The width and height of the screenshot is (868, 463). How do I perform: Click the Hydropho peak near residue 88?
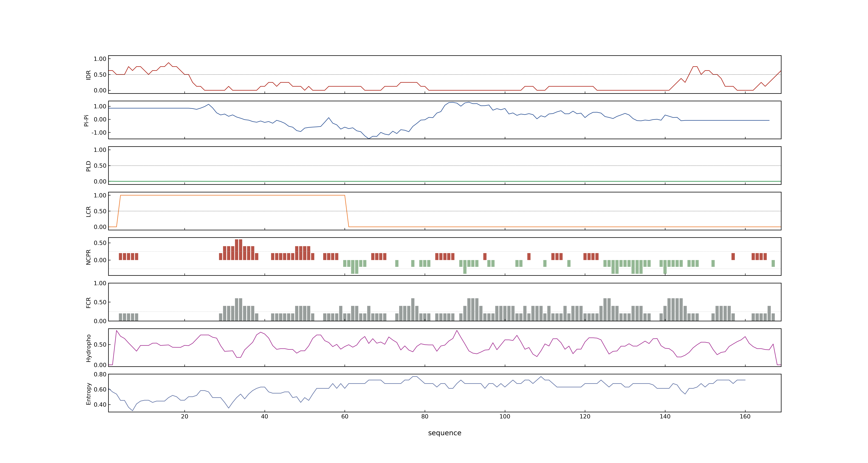coord(457,331)
